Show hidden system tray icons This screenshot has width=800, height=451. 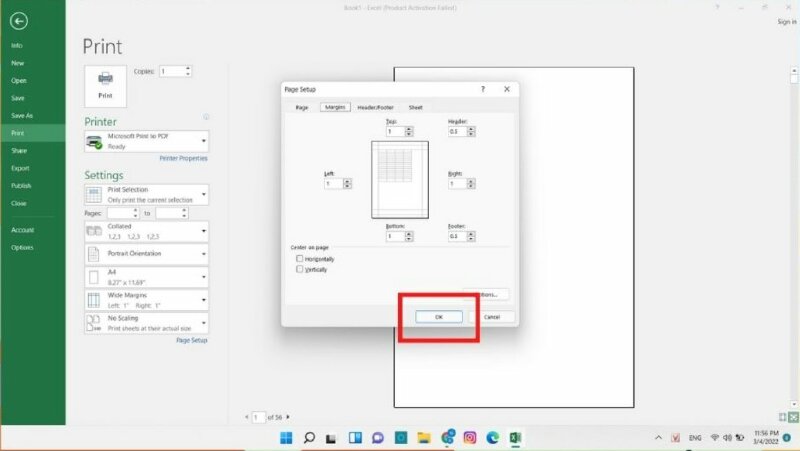pos(658,438)
